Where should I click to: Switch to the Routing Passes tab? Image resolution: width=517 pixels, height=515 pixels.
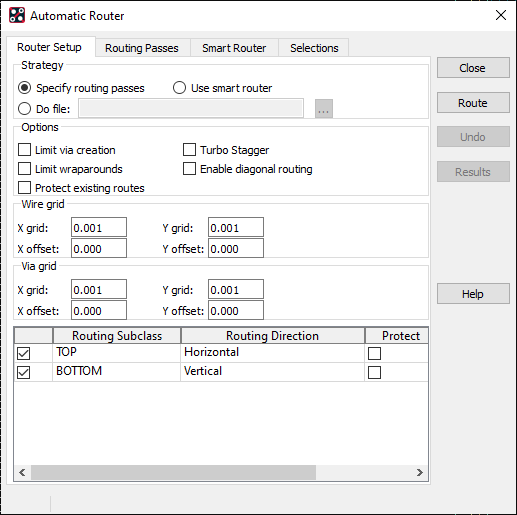(142, 48)
